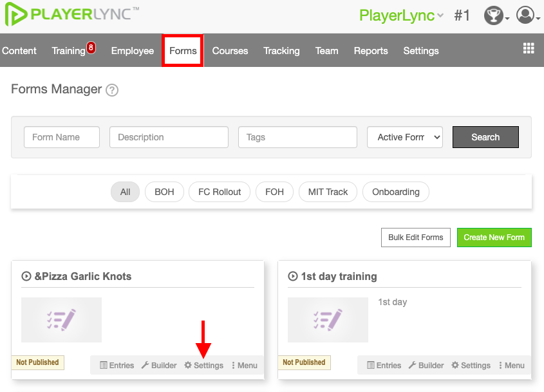Filter forms by Onboarding tag

(396, 192)
